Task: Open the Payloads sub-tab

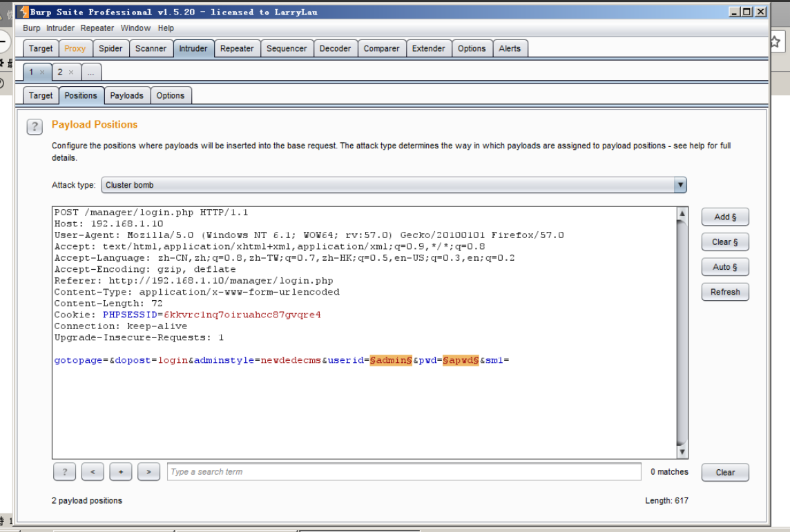Action: tap(126, 96)
